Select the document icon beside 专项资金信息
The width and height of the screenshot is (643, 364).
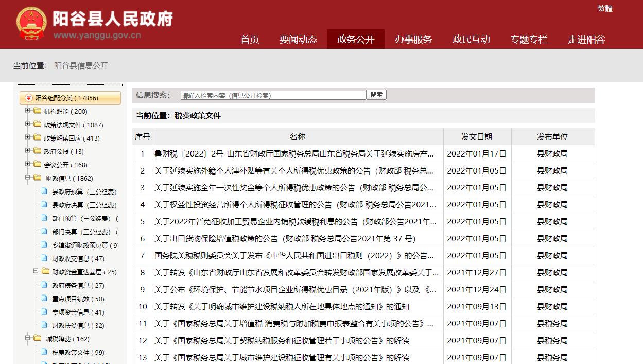(44, 311)
